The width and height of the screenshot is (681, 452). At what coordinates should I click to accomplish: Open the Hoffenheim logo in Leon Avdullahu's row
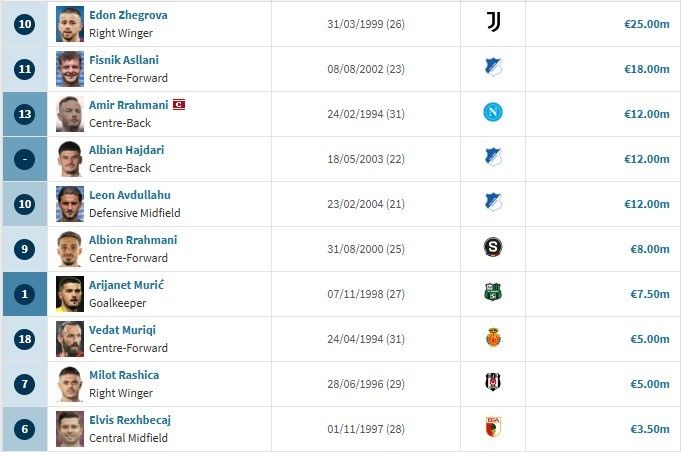tap(492, 203)
